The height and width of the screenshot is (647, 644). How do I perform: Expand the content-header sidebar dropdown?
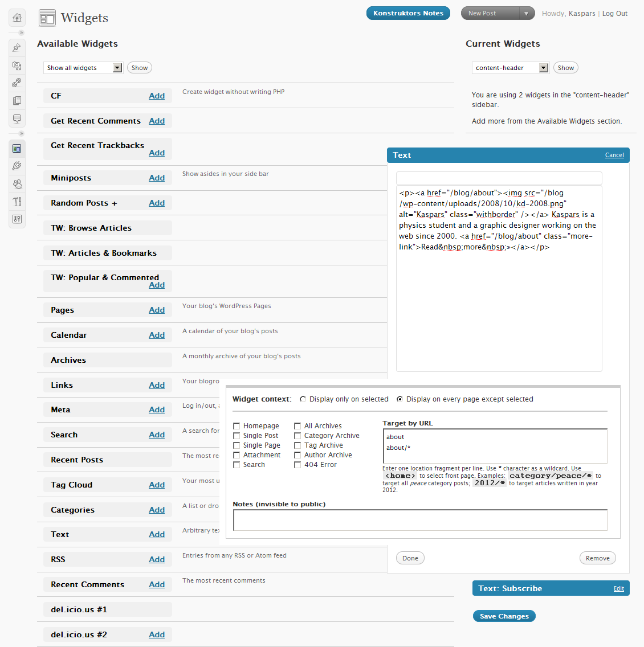click(x=543, y=68)
